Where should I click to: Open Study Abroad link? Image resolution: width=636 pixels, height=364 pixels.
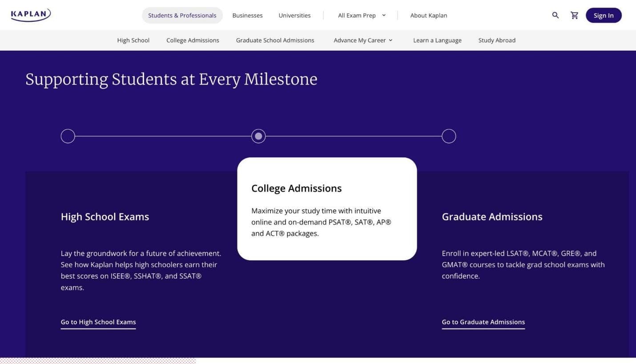(x=497, y=40)
